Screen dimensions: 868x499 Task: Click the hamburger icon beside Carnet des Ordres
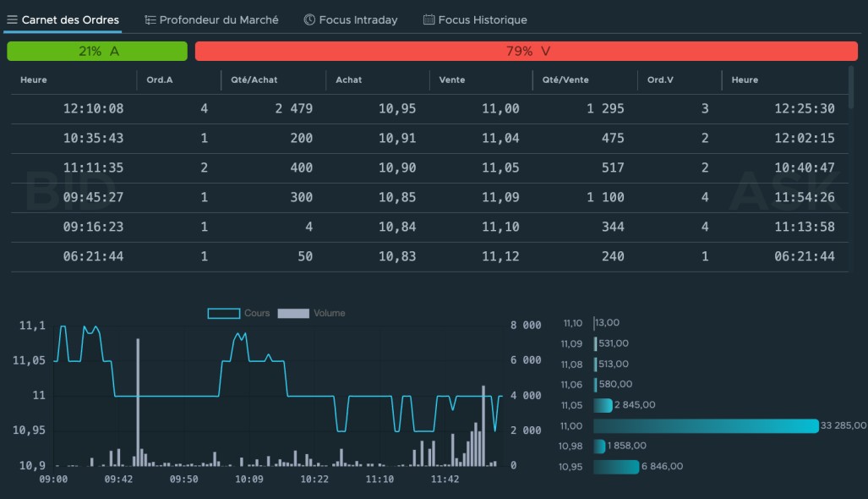pyautogui.click(x=12, y=19)
